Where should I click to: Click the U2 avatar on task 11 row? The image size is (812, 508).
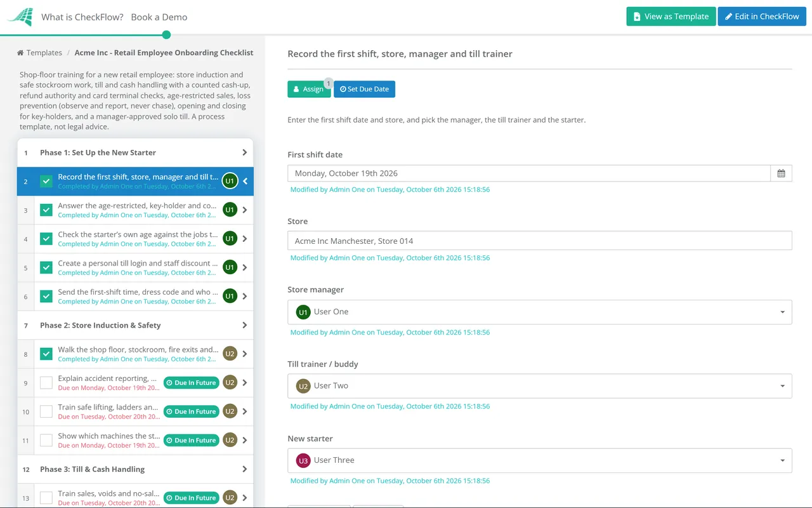[x=230, y=440]
